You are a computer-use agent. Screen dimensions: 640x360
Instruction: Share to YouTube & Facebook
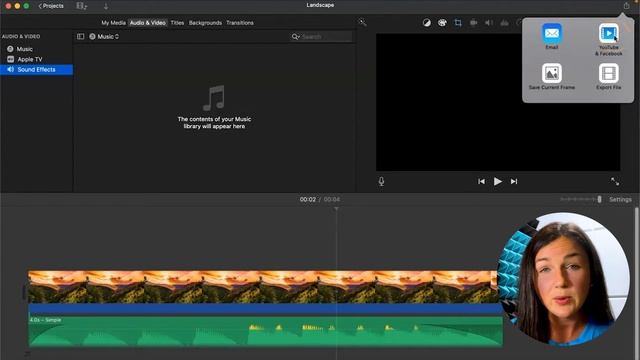click(x=609, y=40)
